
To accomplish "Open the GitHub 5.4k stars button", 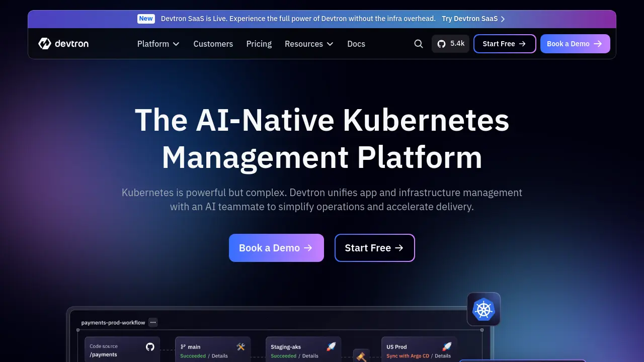I will coord(450,44).
